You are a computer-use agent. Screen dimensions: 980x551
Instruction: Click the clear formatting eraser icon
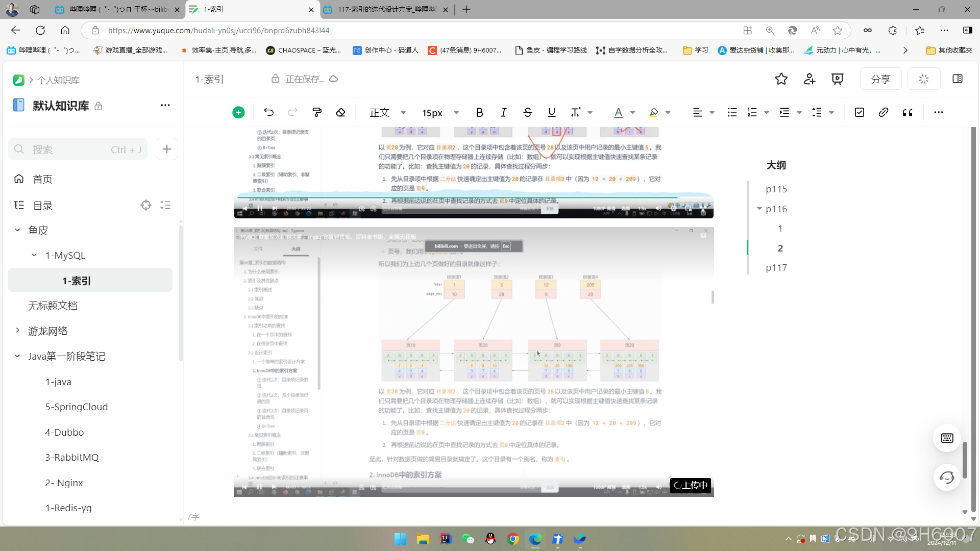click(x=340, y=113)
